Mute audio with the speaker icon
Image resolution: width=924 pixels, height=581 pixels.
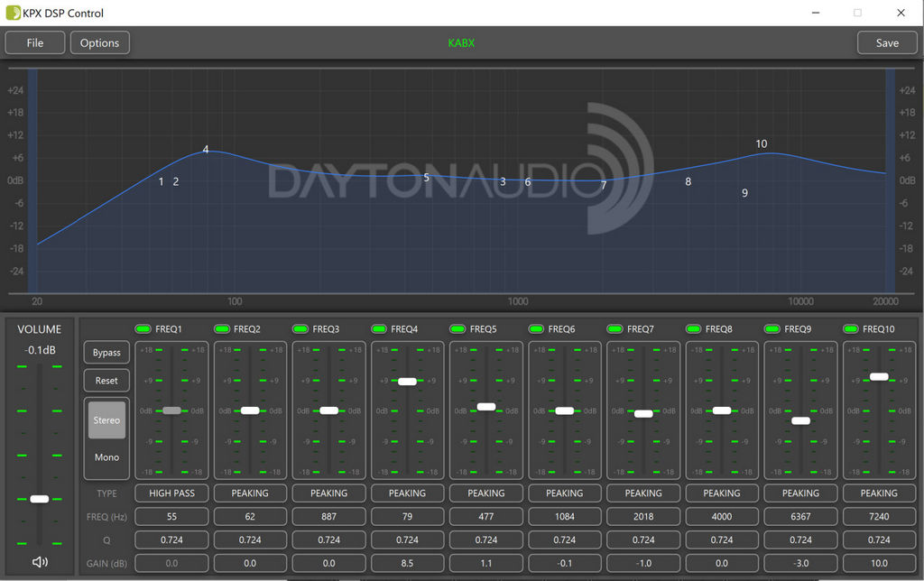click(40, 561)
